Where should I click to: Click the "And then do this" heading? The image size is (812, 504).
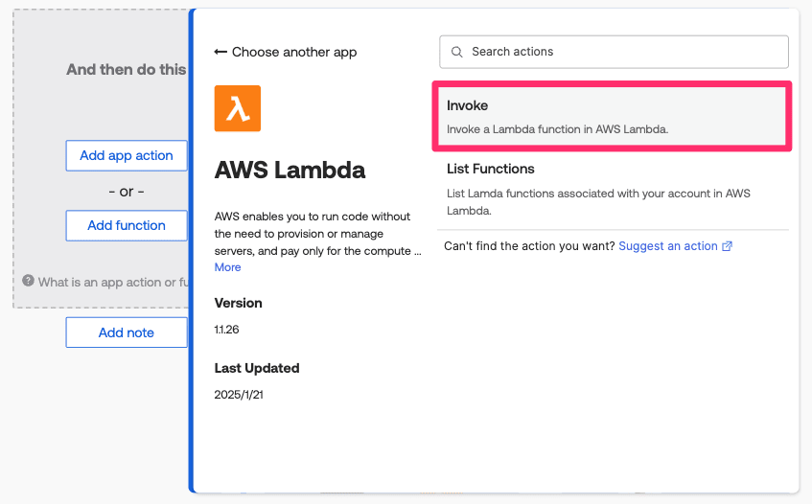(x=126, y=69)
